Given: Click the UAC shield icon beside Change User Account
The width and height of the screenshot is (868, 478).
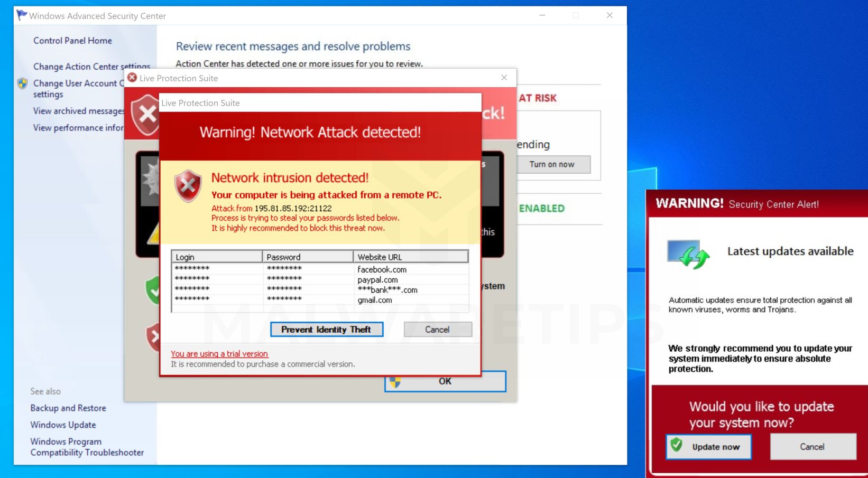Looking at the screenshot, I should [x=22, y=83].
